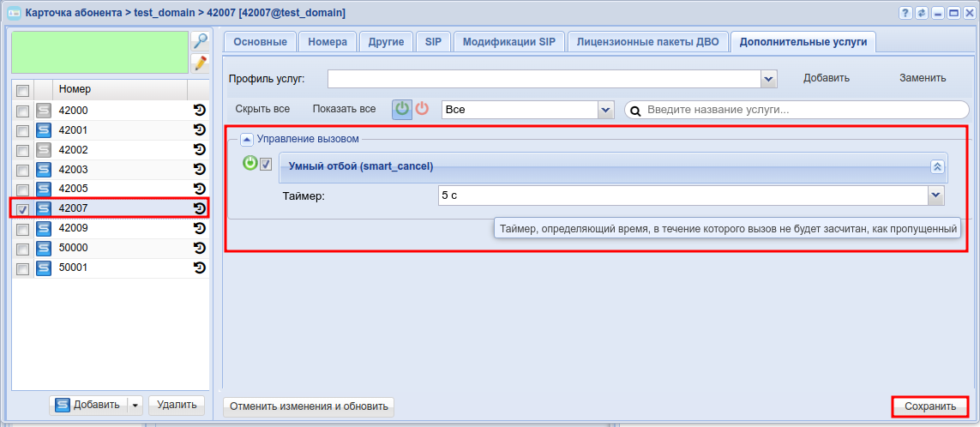Click SIP subscriber icon of 50001
The height and width of the screenshot is (427, 980).
click(x=44, y=268)
